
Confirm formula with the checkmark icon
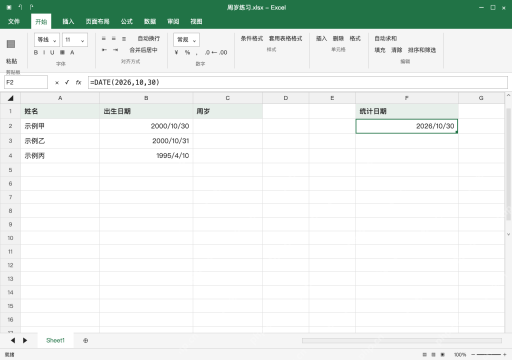pyautogui.click(x=67, y=82)
